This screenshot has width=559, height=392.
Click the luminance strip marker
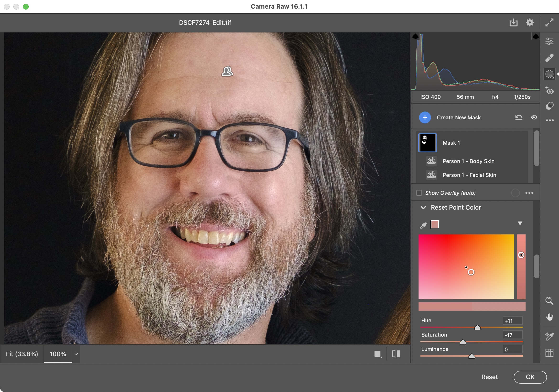tap(521, 255)
